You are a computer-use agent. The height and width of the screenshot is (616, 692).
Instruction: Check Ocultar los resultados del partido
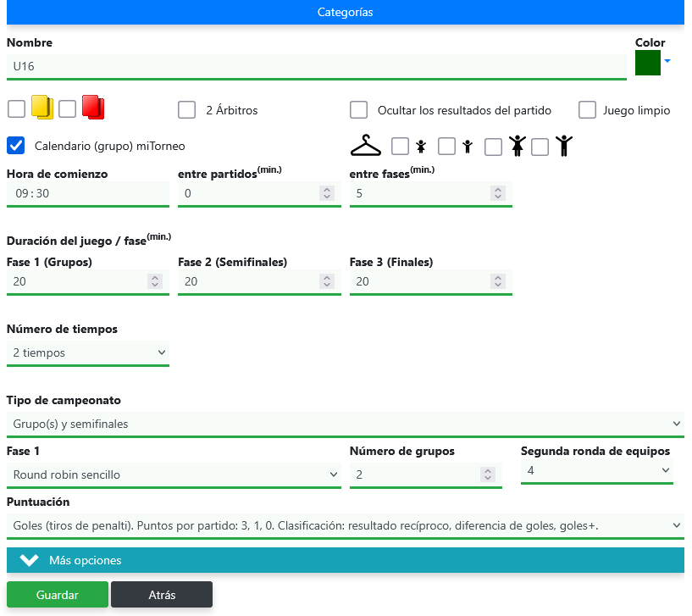[359, 110]
